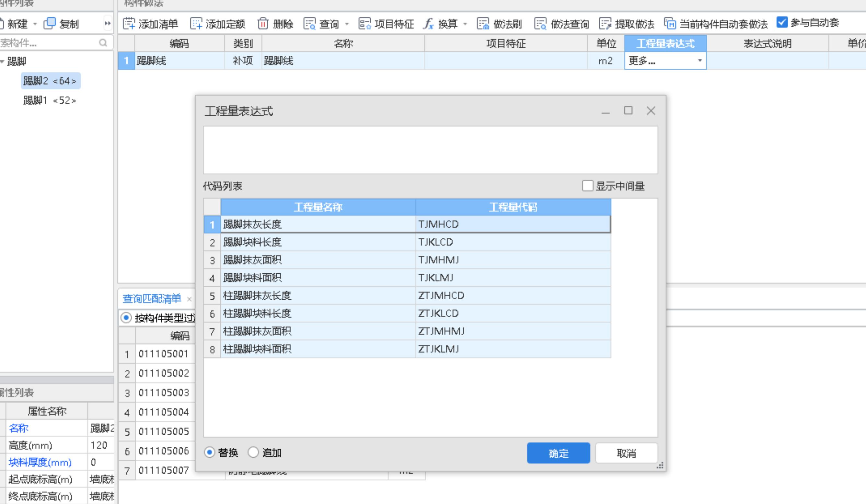This screenshot has height=504, width=866.
Task: Click list code 011105007
Action: click(164, 470)
